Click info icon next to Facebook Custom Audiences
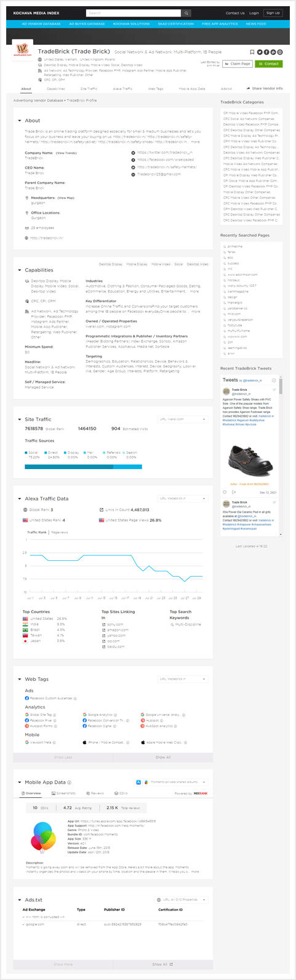The image size is (296, 980). [x=75, y=699]
